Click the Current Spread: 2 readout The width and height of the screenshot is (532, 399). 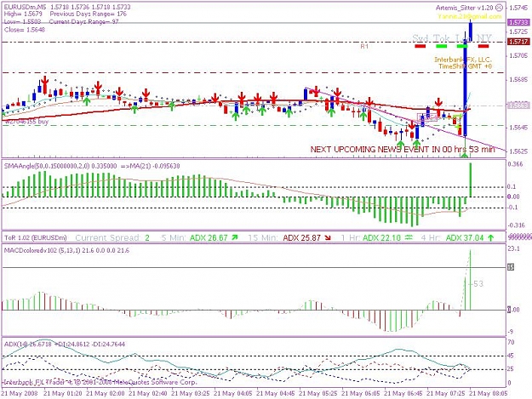[x=112, y=238]
